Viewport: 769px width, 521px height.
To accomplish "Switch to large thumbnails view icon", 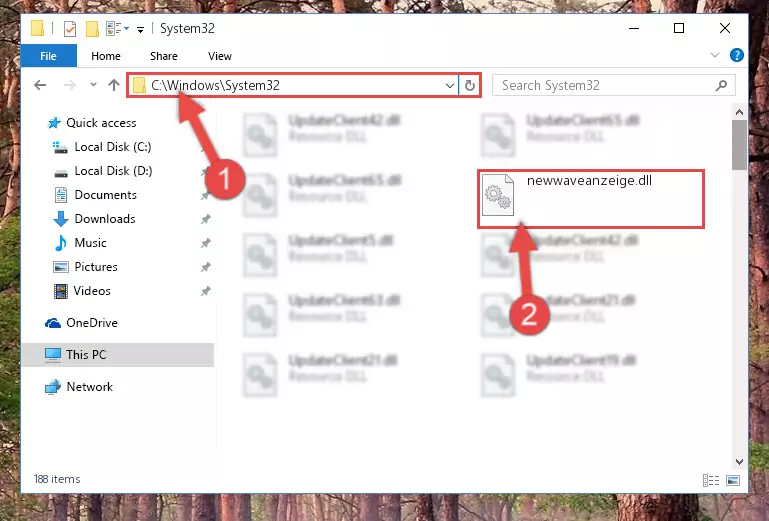I will [733, 480].
